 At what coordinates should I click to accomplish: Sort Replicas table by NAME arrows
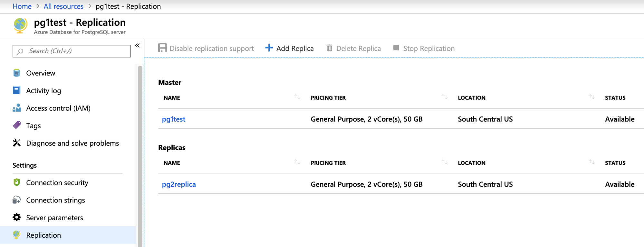[297, 162]
